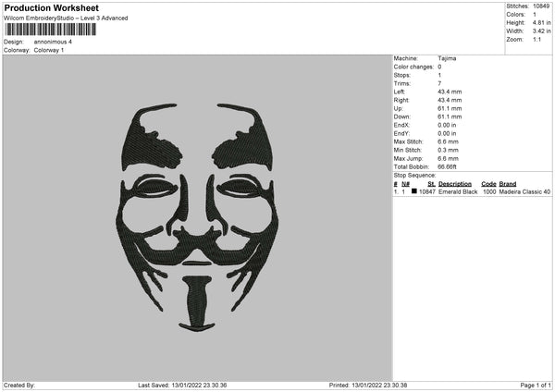Click the Right row's '43.4 mm' value

[450, 100]
